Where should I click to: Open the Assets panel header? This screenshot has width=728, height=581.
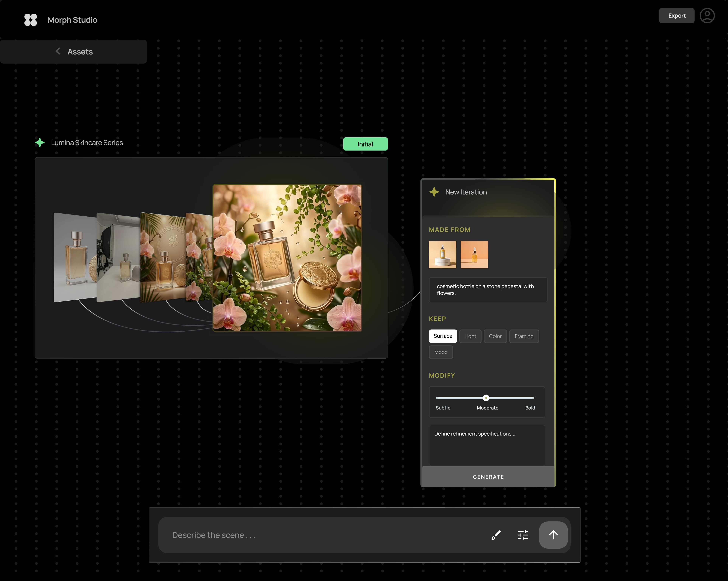74,52
